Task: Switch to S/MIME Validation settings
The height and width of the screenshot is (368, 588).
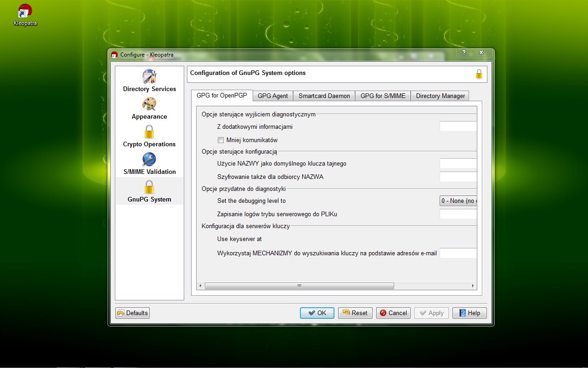Action: (x=149, y=164)
